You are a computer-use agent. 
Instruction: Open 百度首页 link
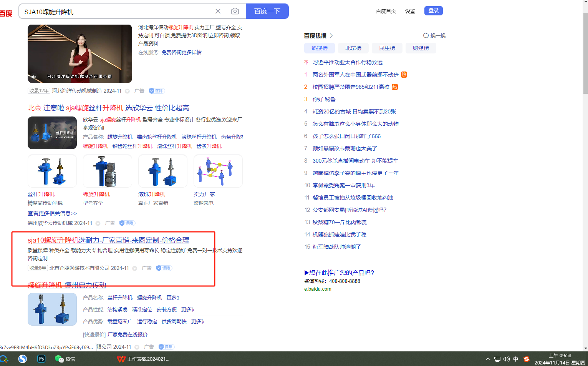pyautogui.click(x=386, y=11)
